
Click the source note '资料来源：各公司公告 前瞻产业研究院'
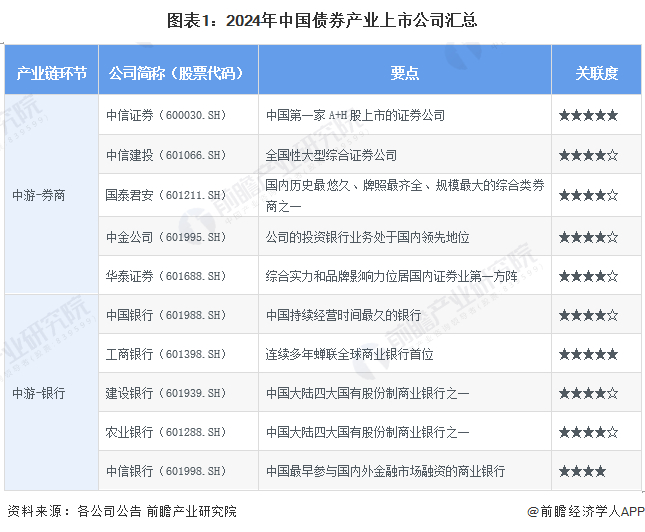pos(122,511)
